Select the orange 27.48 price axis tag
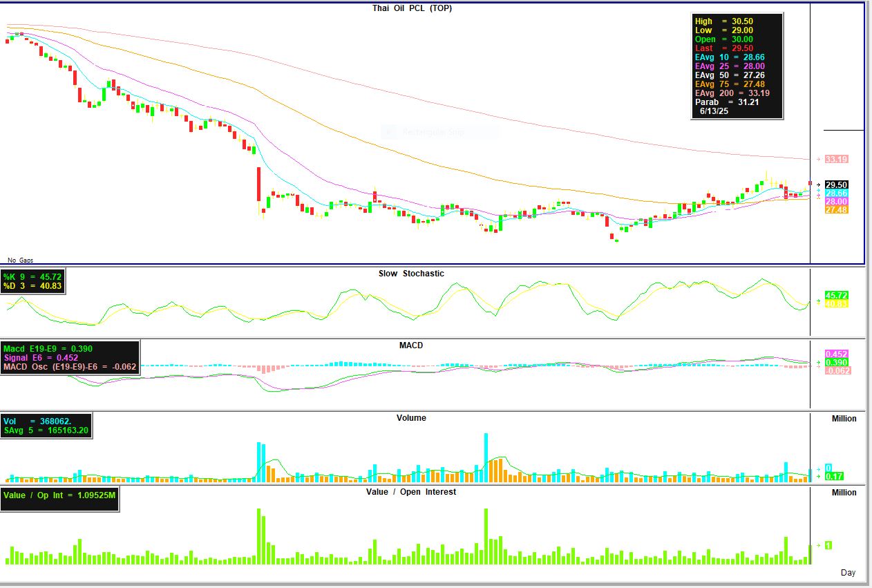 coord(836,210)
